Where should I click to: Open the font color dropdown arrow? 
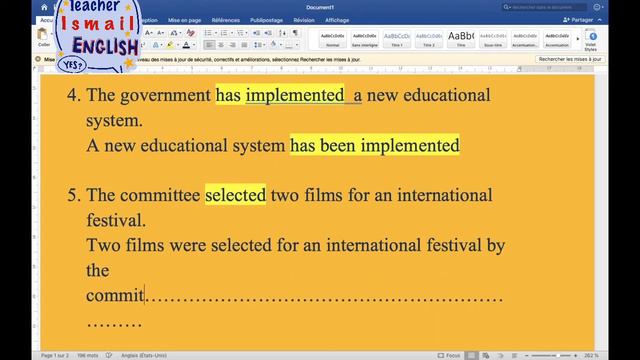(194, 45)
